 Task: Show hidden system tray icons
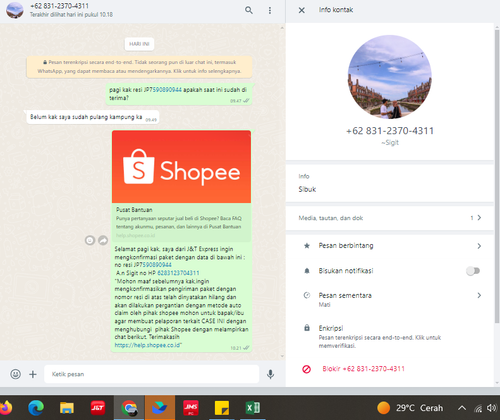(462, 408)
